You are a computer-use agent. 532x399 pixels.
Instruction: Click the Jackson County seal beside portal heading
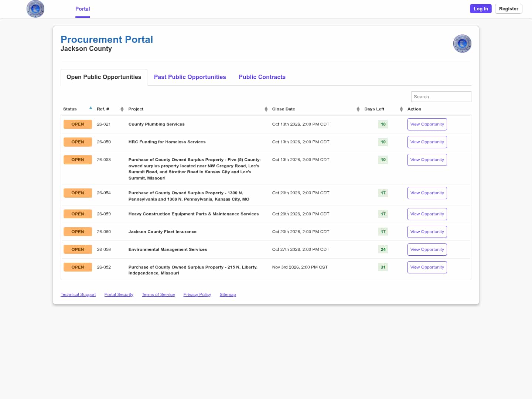462,44
